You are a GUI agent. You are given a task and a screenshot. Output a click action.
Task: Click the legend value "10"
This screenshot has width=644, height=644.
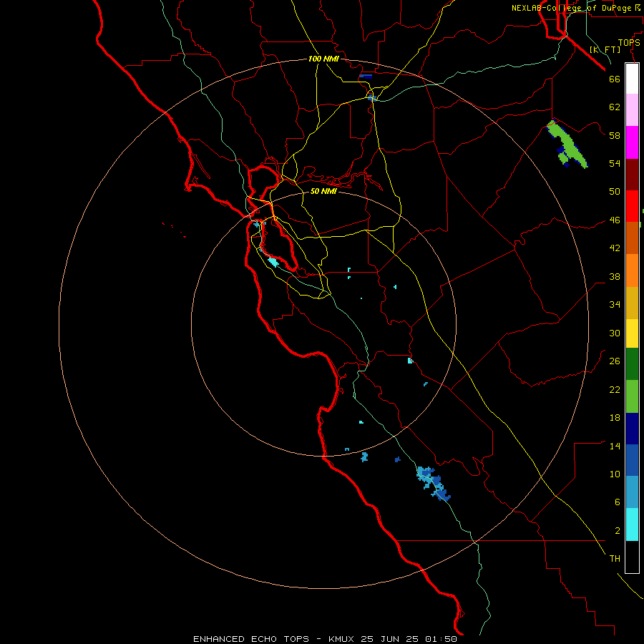coord(615,474)
